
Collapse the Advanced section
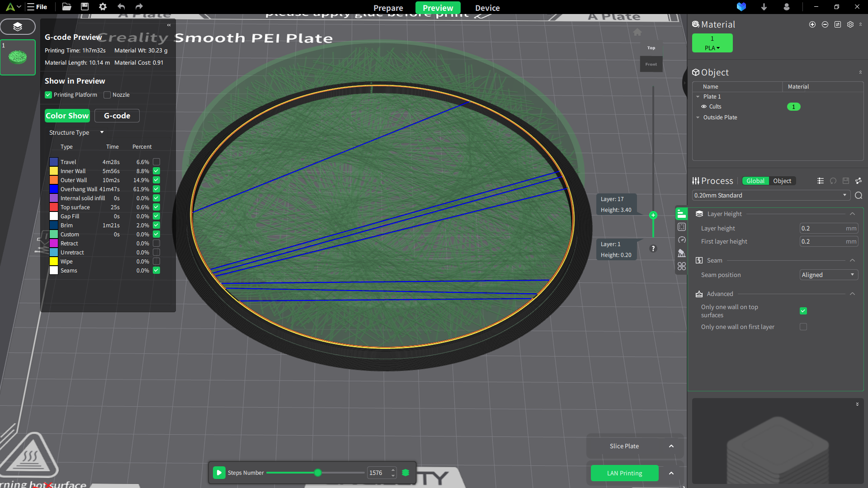tap(852, 294)
